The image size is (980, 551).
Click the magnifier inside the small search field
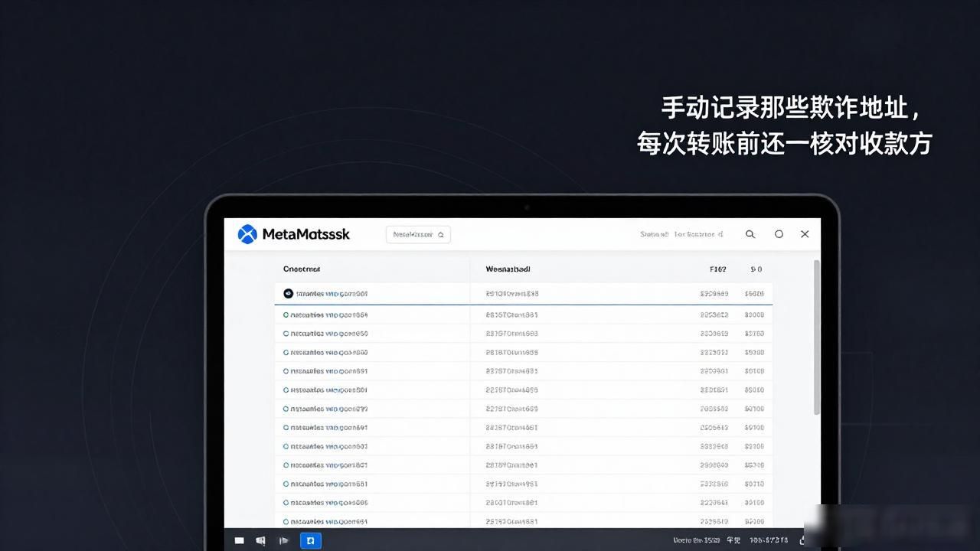(441, 235)
